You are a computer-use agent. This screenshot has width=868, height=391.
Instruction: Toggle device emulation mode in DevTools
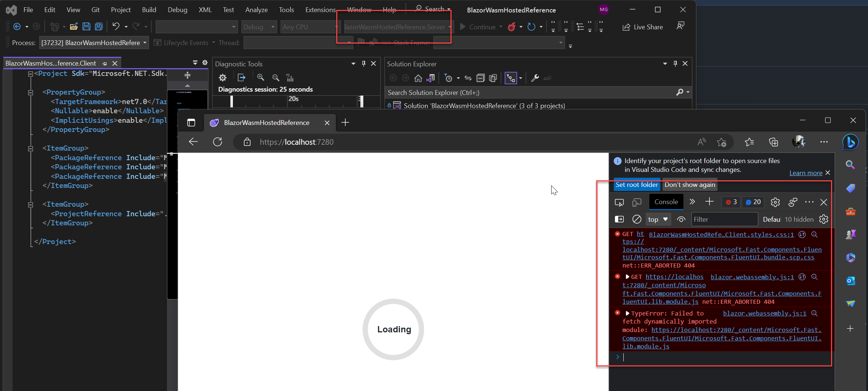(x=637, y=202)
